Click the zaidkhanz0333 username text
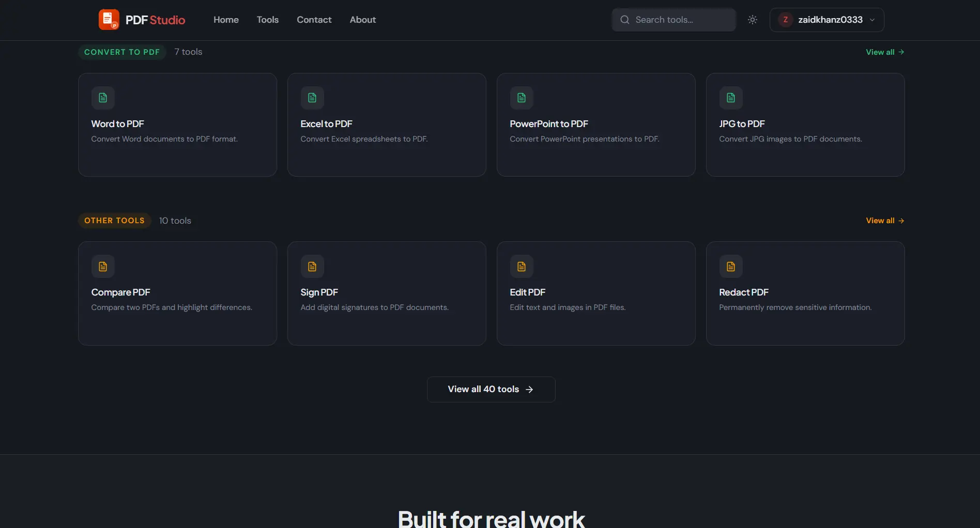The image size is (980, 528). coord(830,20)
